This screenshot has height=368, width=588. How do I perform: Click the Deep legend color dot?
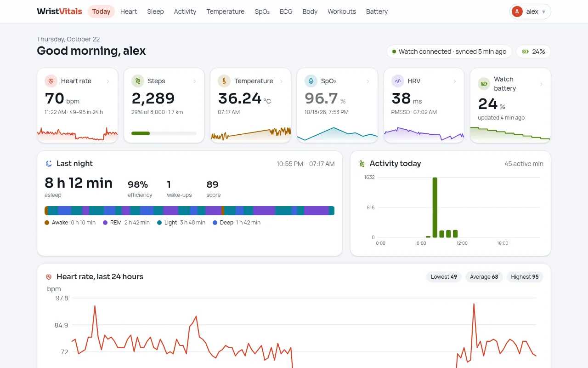(215, 223)
